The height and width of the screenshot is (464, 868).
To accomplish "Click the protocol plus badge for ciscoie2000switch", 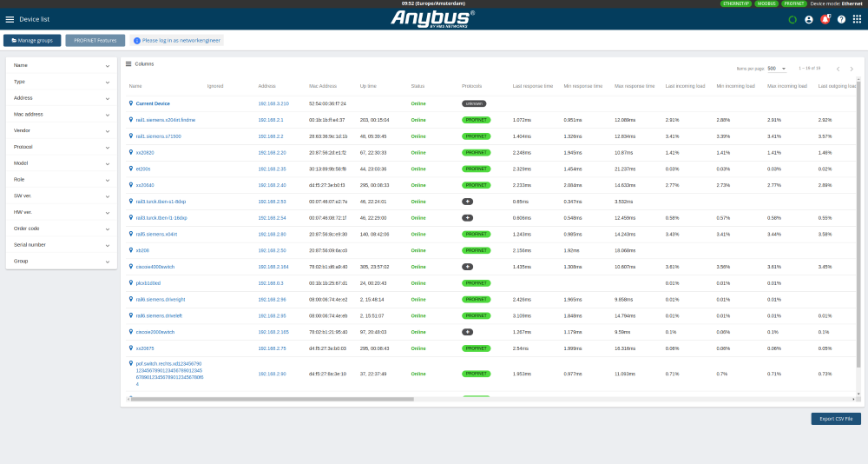I will click(467, 332).
